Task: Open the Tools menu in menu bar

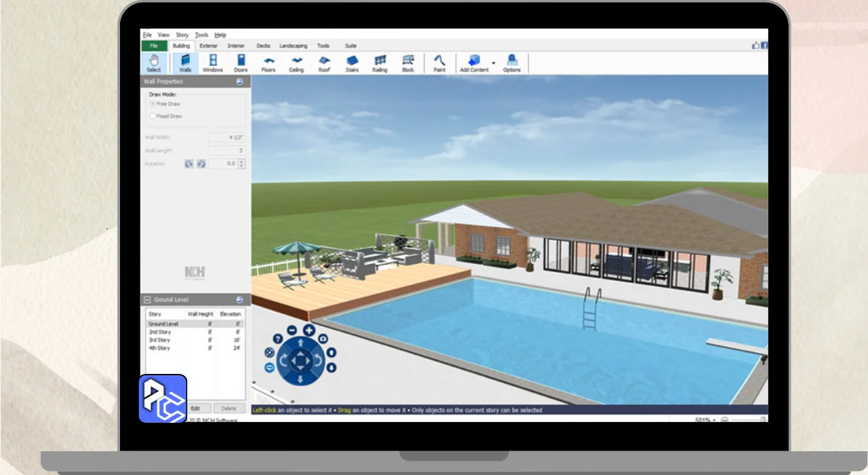Action: [x=201, y=35]
